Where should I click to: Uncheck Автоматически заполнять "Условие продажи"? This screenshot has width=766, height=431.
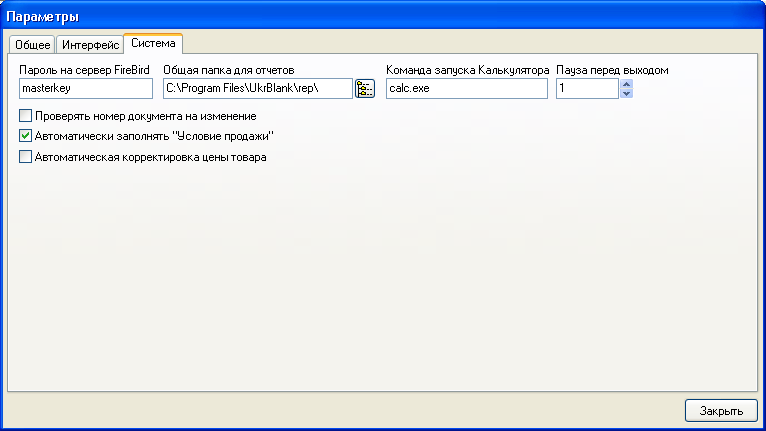26,136
